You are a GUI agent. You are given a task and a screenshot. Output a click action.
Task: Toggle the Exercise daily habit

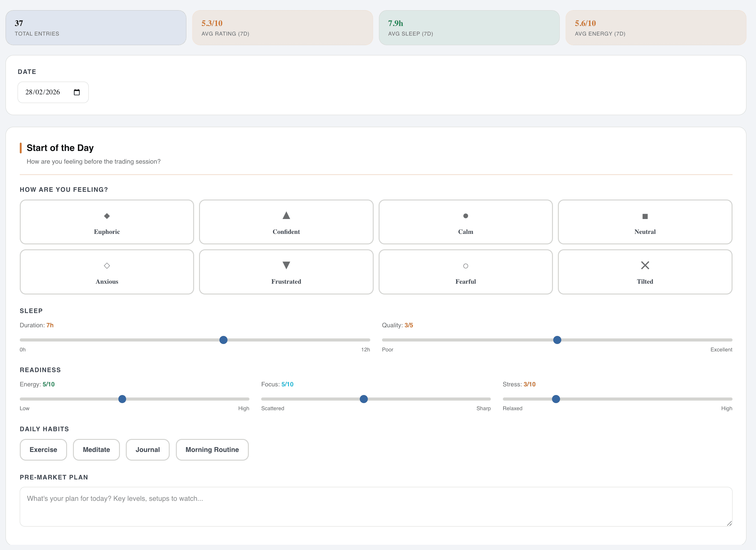(43, 449)
